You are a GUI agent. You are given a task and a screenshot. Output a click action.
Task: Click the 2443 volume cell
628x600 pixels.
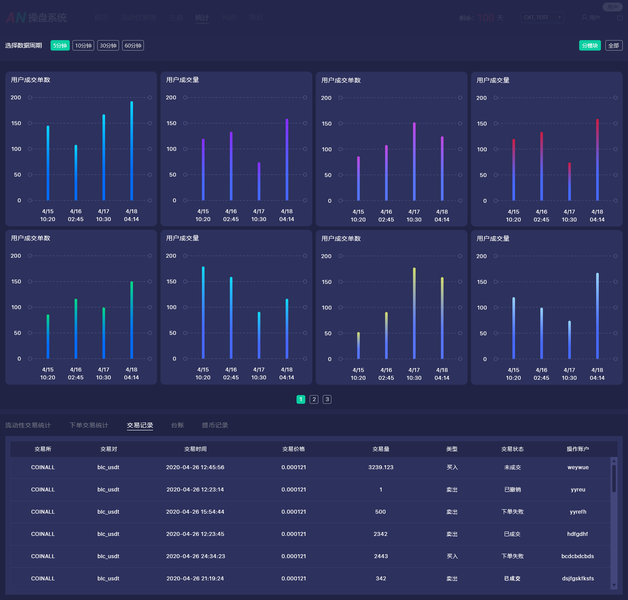coord(380,556)
